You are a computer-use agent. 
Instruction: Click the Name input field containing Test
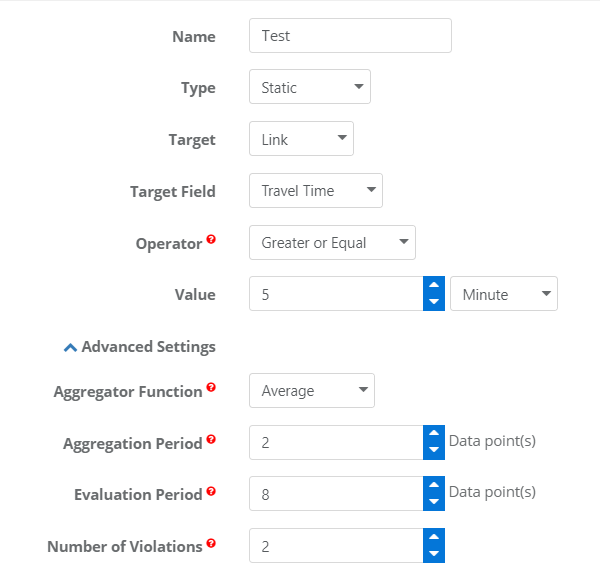click(x=350, y=36)
